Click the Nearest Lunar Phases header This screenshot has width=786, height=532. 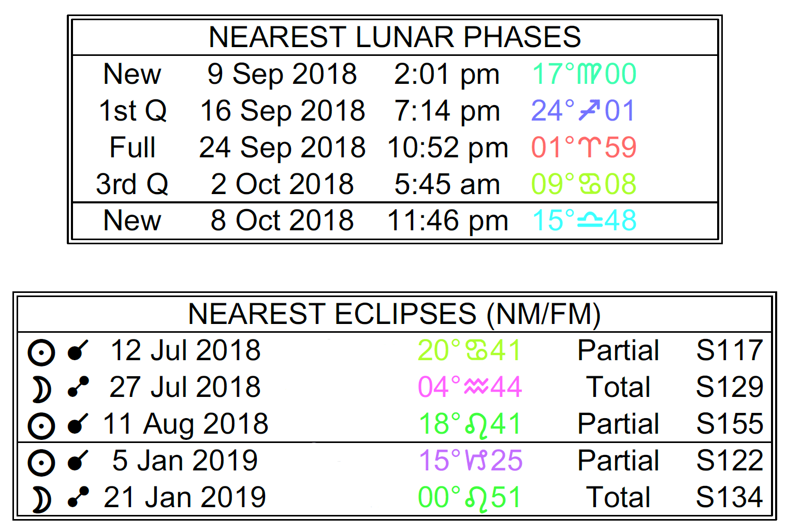[x=395, y=37]
